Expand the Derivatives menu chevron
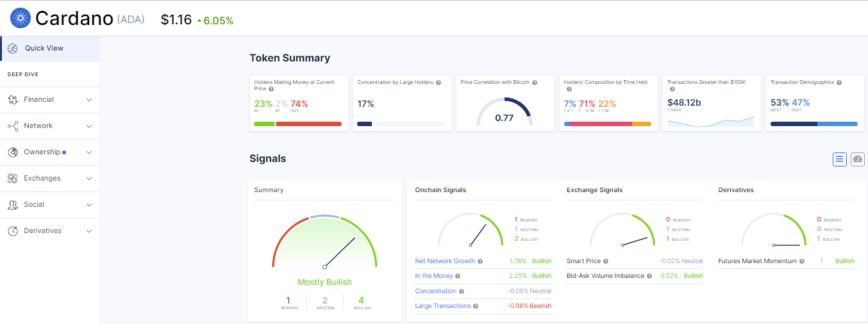The image size is (868, 324). (89, 231)
